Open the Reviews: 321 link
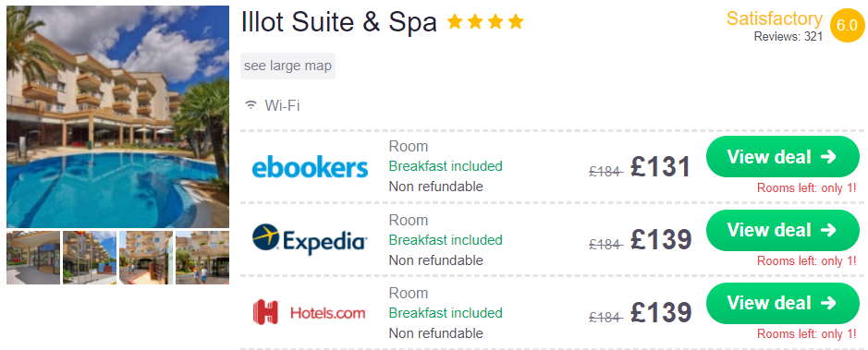Image resolution: width=868 pixels, height=350 pixels. [x=789, y=37]
